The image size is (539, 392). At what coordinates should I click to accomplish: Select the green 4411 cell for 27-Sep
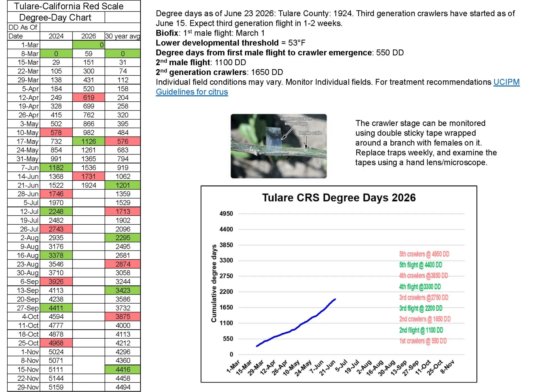pos(56,308)
